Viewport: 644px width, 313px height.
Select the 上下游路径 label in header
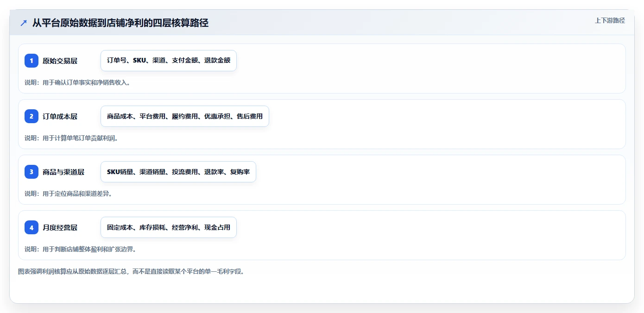[x=610, y=20]
